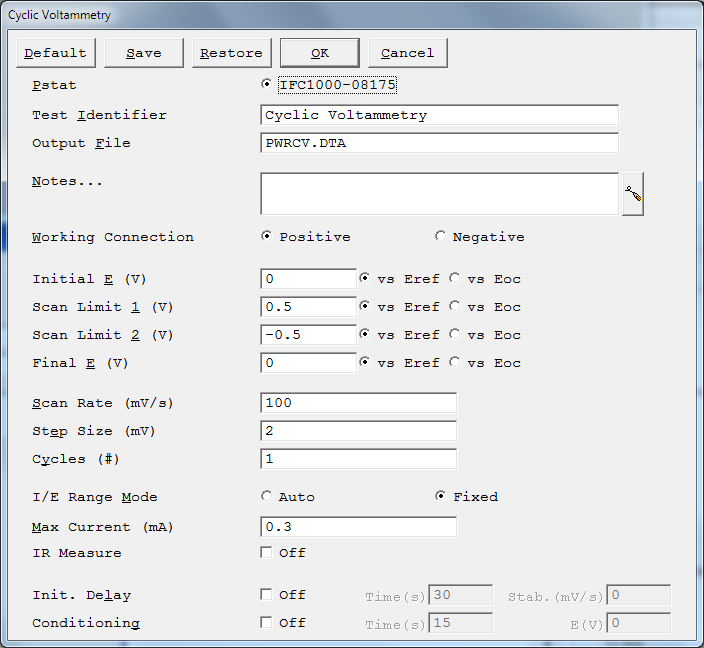
Task: Set Scan Limit 2 to vs Eref
Action: [365, 334]
